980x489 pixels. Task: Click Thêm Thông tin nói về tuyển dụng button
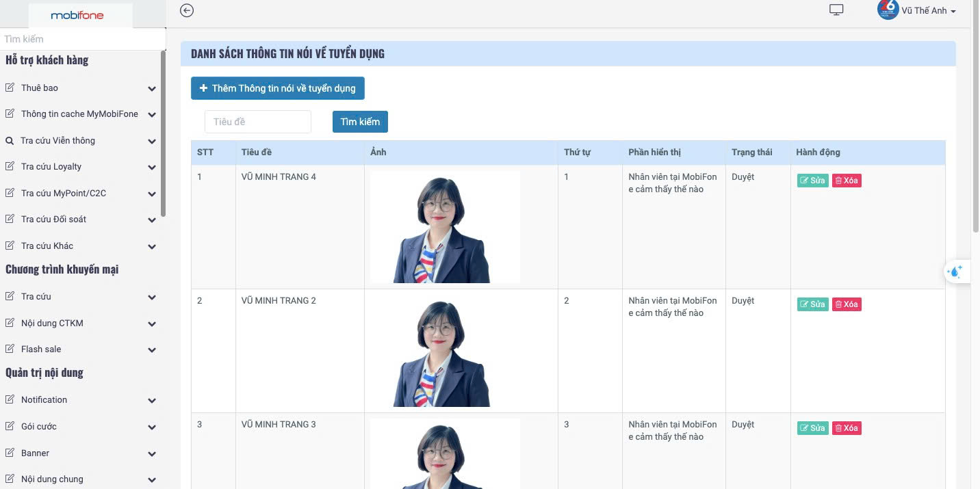click(278, 88)
